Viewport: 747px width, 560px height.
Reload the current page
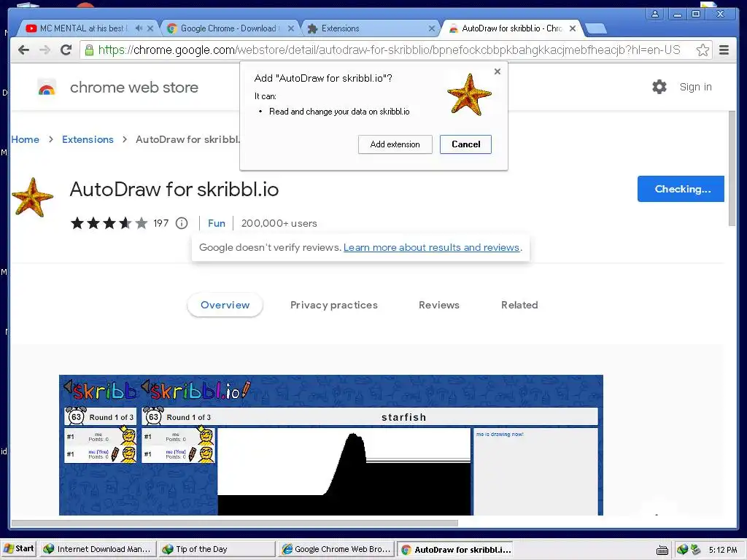pyautogui.click(x=66, y=50)
